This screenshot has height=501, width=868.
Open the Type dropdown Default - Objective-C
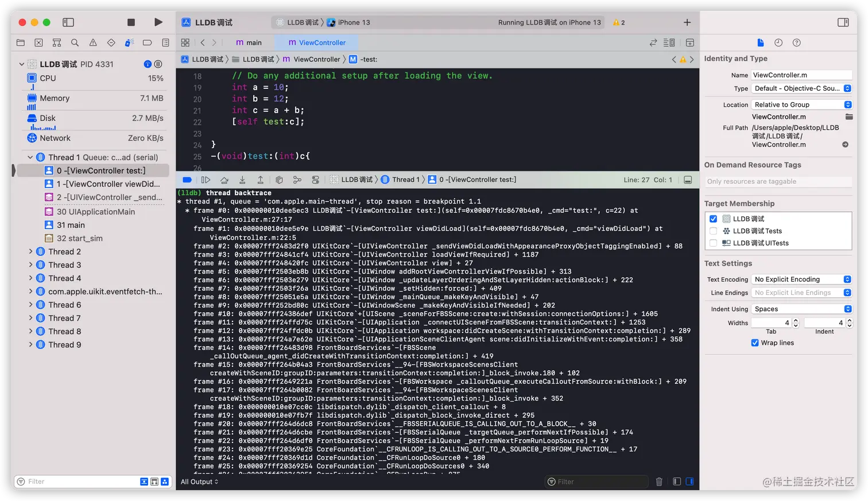(801, 88)
